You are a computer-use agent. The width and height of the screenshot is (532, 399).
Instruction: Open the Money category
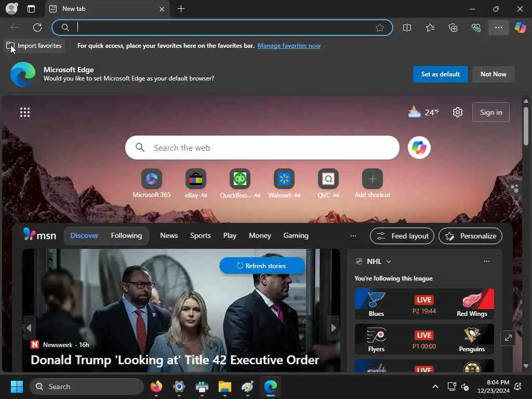coord(260,236)
